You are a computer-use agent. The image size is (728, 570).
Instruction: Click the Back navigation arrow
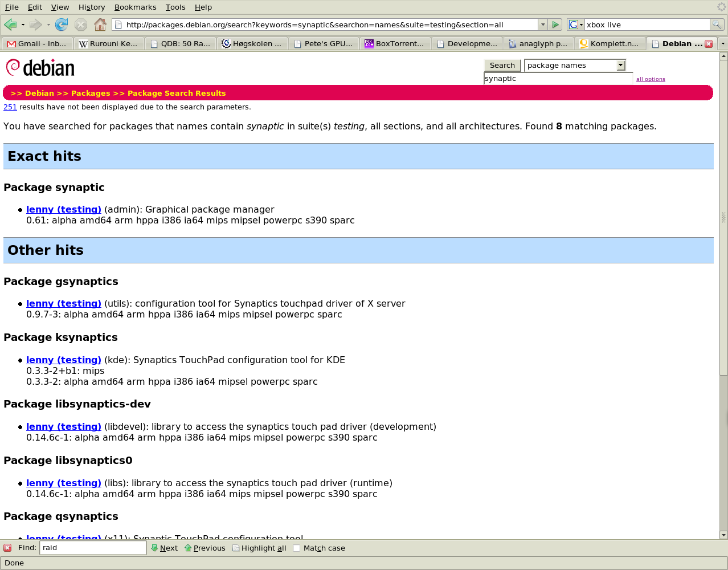(x=10, y=25)
